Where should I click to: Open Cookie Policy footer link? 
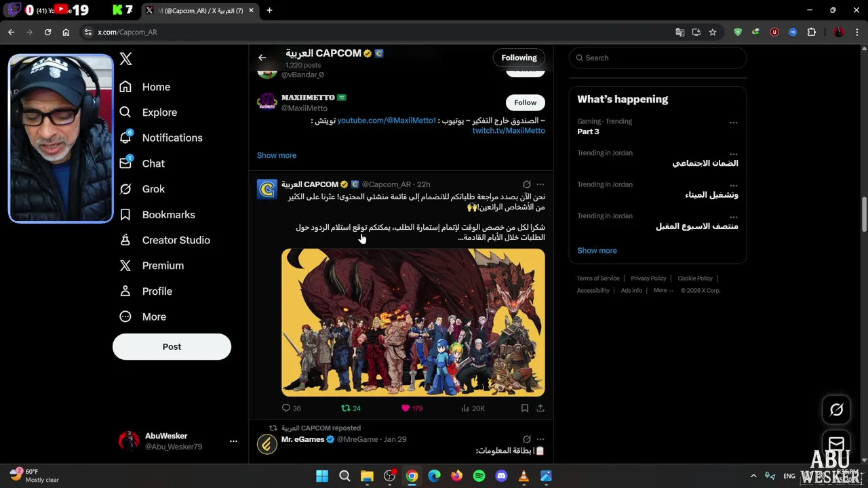coord(695,279)
